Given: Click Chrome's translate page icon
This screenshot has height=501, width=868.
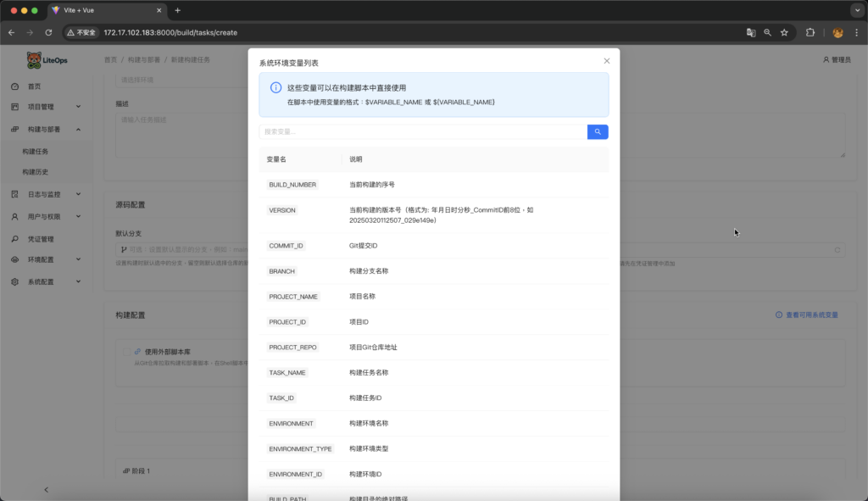Looking at the screenshot, I should click(x=750, y=32).
